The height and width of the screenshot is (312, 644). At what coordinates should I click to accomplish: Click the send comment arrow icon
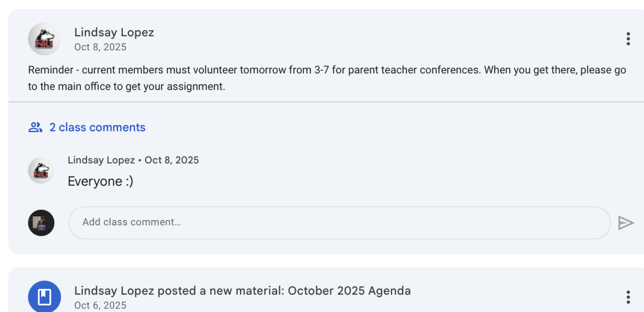coord(626,223)
